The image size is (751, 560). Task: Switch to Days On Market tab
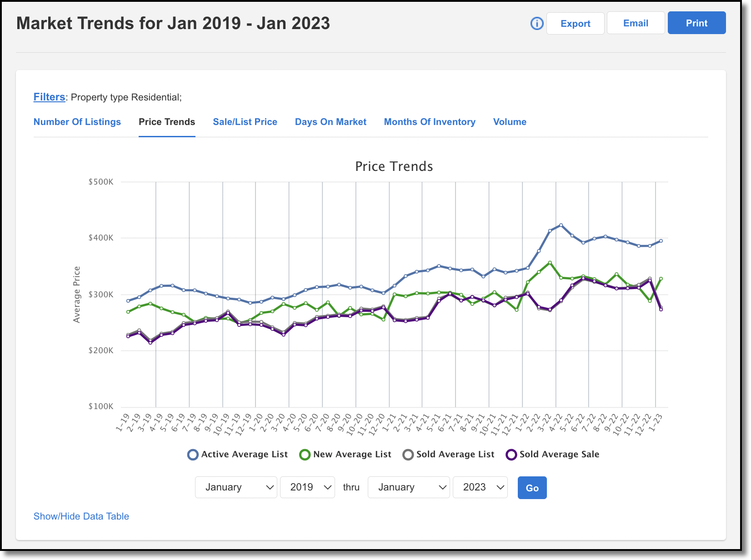click(x=330, y=122)
